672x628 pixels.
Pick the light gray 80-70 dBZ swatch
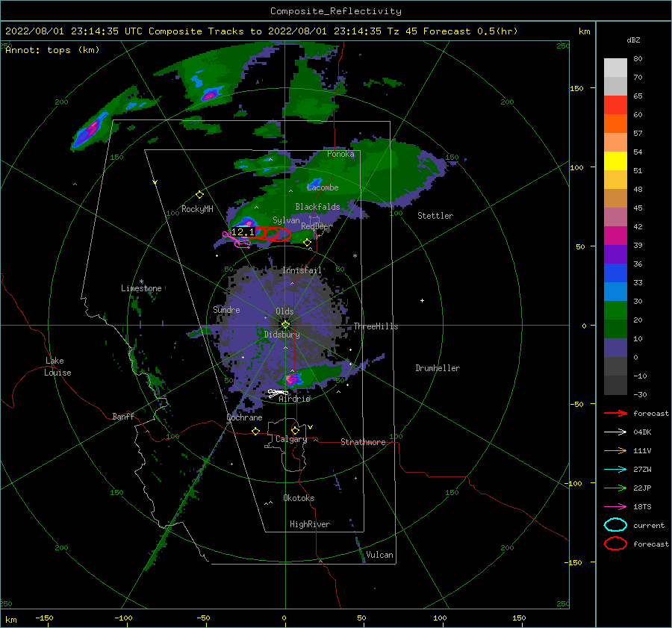click(x=615, y=68)
